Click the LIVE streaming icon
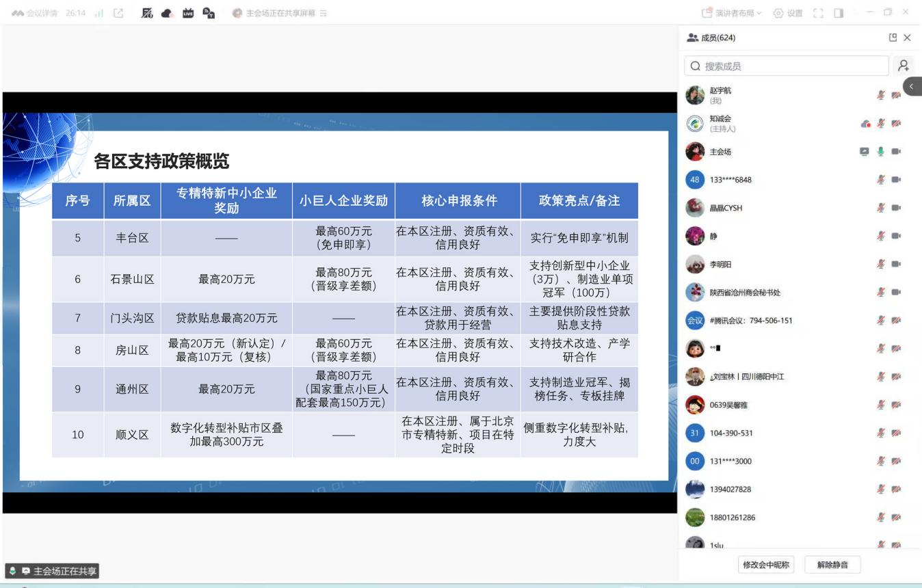Viewport: 922px width, 588px height. tap(188, 13)
